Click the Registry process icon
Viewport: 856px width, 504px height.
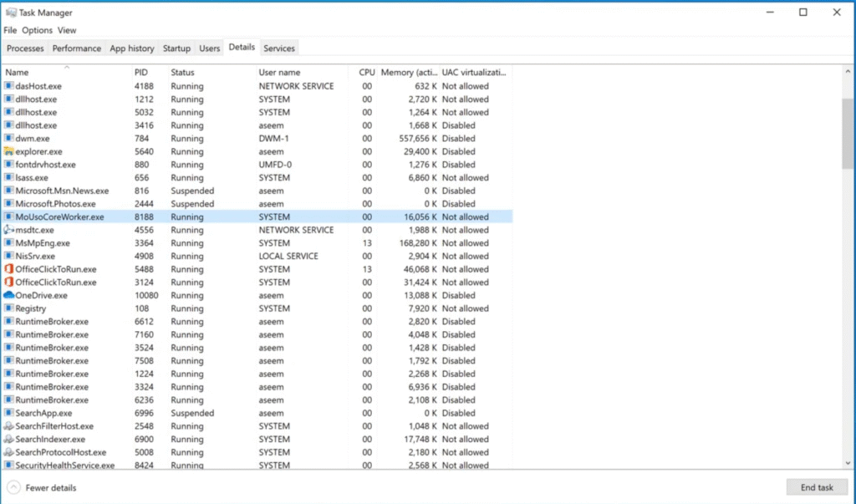click(x=9, y=308)
